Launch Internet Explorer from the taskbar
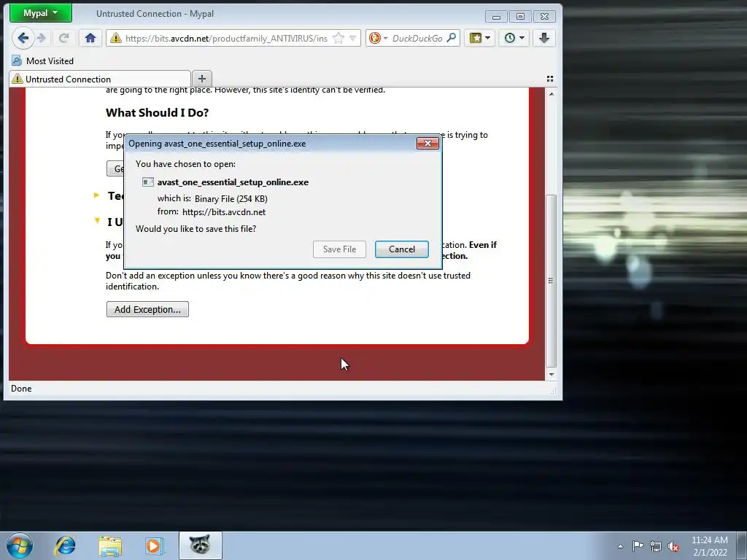 pyautogui.click(x=65, y=545)
